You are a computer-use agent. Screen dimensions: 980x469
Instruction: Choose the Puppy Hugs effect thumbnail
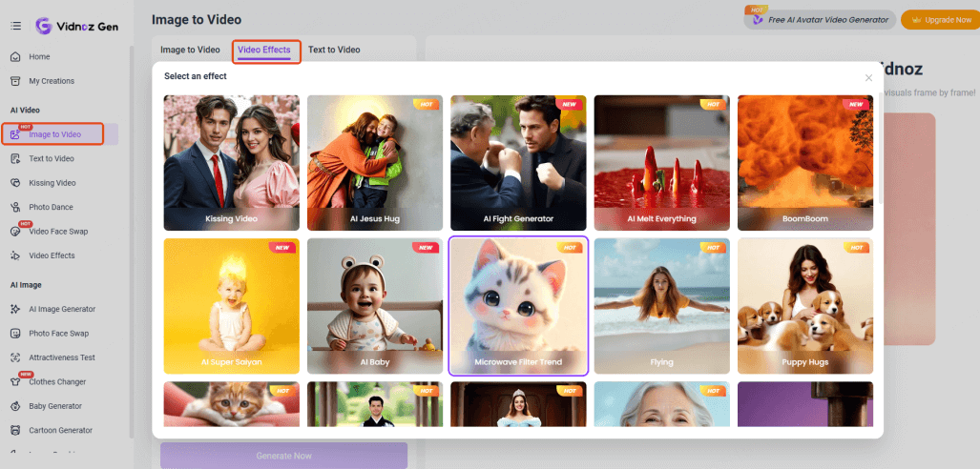805,306
